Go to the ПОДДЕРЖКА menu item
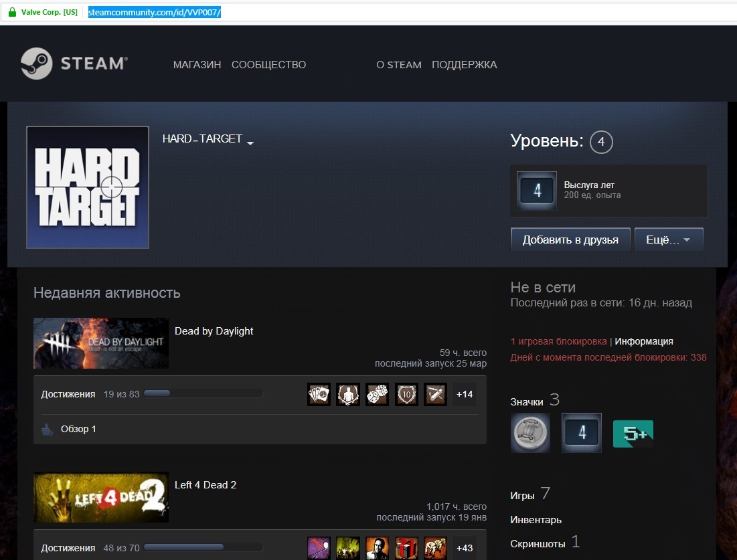 464,65
